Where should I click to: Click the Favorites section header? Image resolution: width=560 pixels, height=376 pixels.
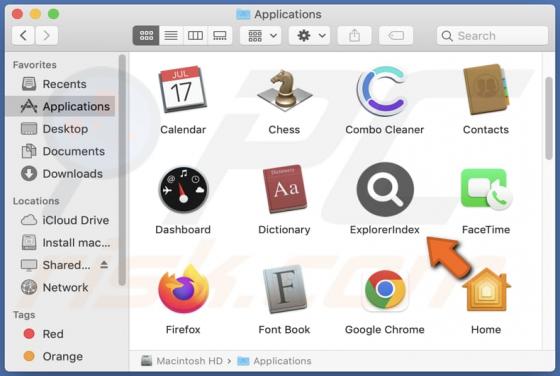35,65
